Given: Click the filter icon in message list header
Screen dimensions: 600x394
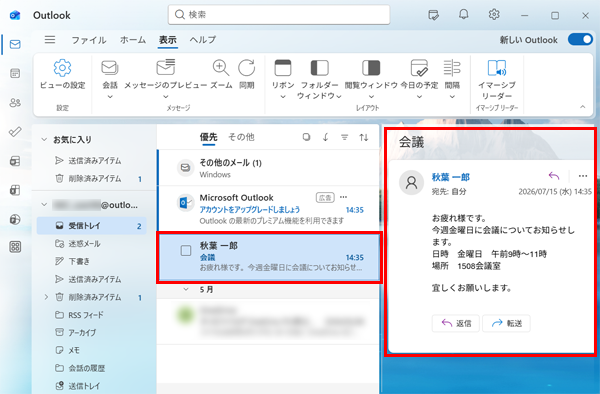Looking at the screenshot, I should pyautogui.click(x=345, y=137).
